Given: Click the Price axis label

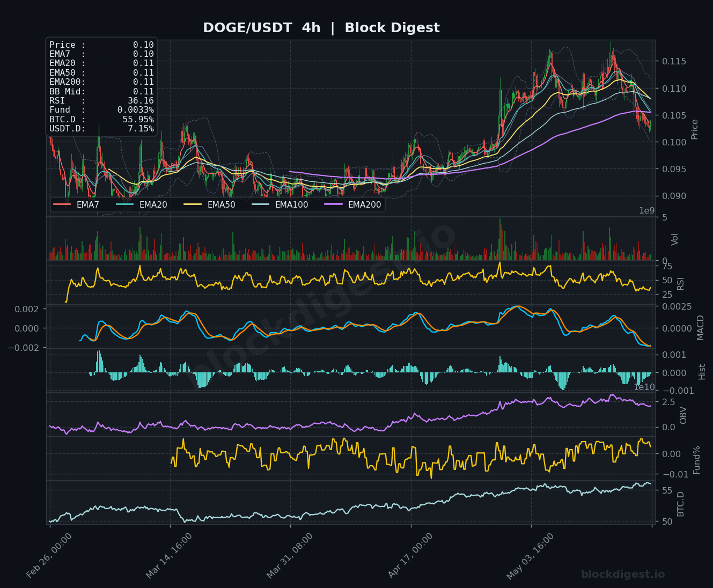Looking at the screenshot, I should pyautogui.click(x=695, y=129).
